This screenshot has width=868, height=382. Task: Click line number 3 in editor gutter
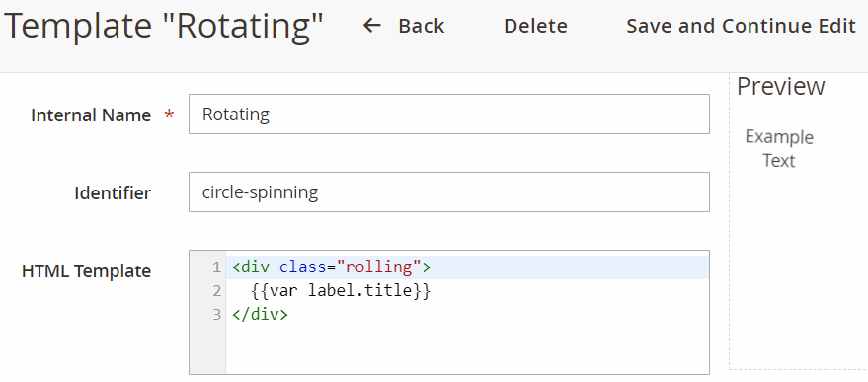pyautogui.click(x=216, y=316)
